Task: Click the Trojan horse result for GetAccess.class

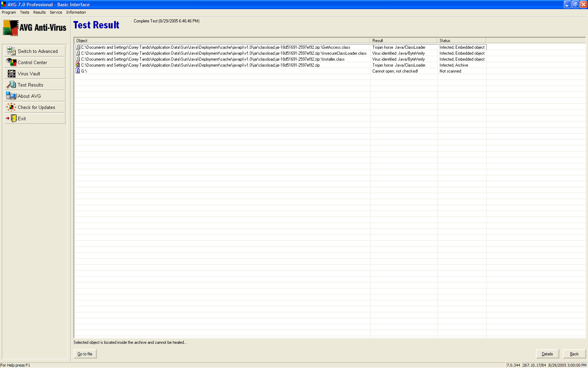Action: [399, 47]
